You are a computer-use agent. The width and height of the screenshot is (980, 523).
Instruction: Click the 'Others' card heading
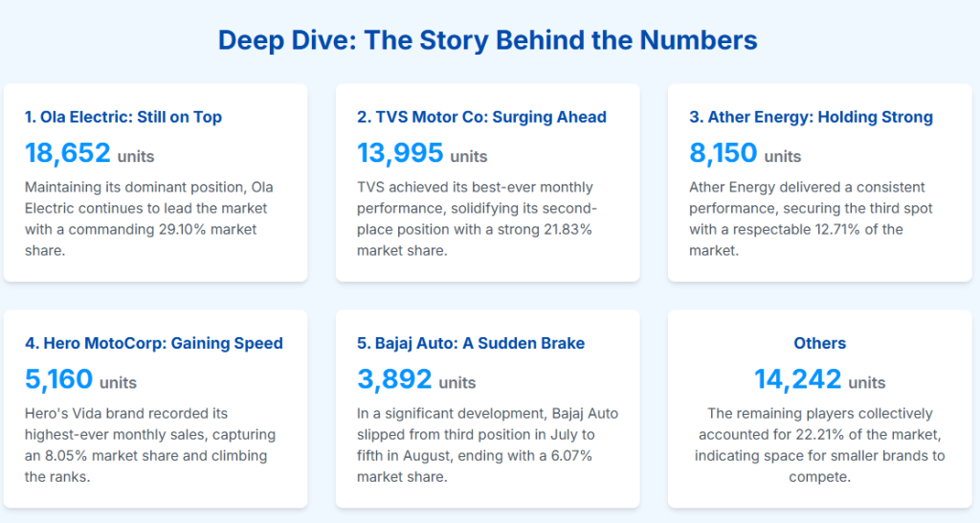click(820, 343)
